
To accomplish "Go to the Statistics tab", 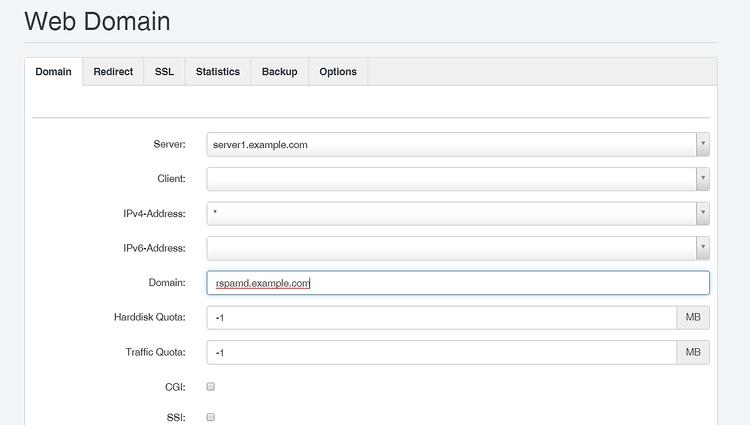I will tap(217, 72).
